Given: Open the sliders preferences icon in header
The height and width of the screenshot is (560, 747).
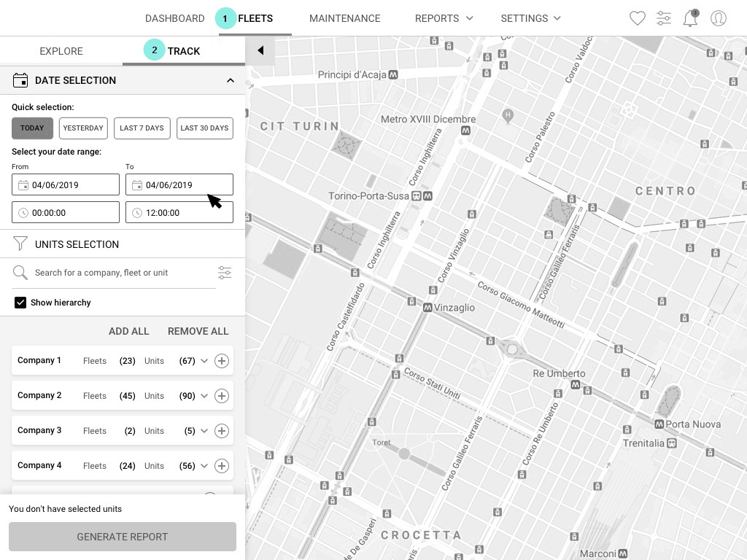Looking at the screenshot, I should (x=664, y=18).
